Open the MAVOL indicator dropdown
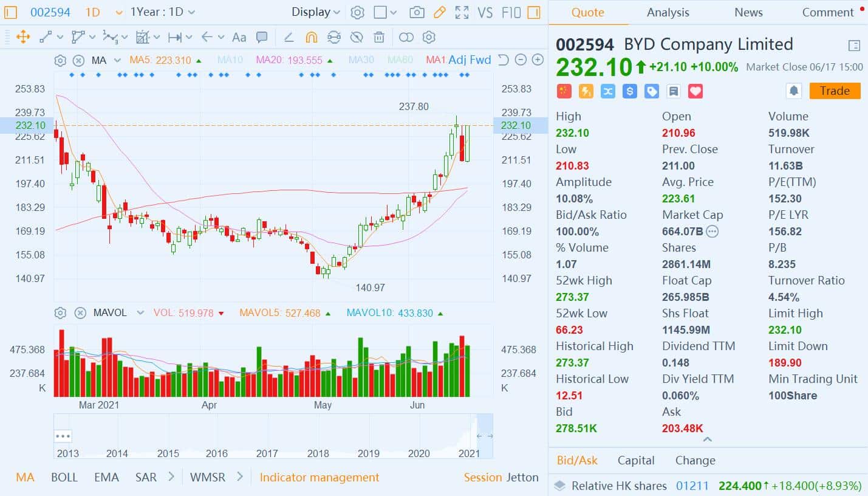868x496 pixels. pyautogui.click(x=140, y=313)
